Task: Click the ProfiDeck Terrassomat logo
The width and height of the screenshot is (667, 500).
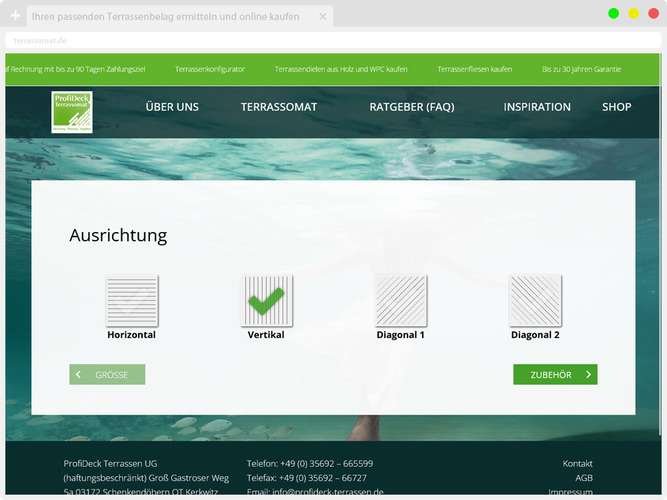Action: (x=73, y=111)
